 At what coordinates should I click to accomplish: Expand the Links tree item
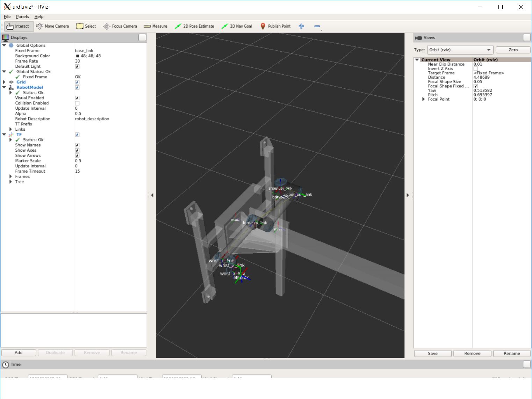[10, 129]
